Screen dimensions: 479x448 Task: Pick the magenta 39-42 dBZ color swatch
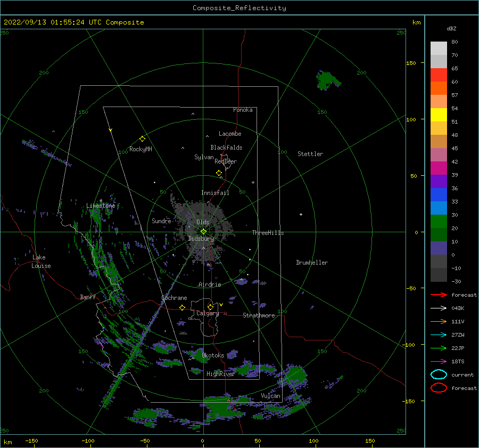(439, 168)
